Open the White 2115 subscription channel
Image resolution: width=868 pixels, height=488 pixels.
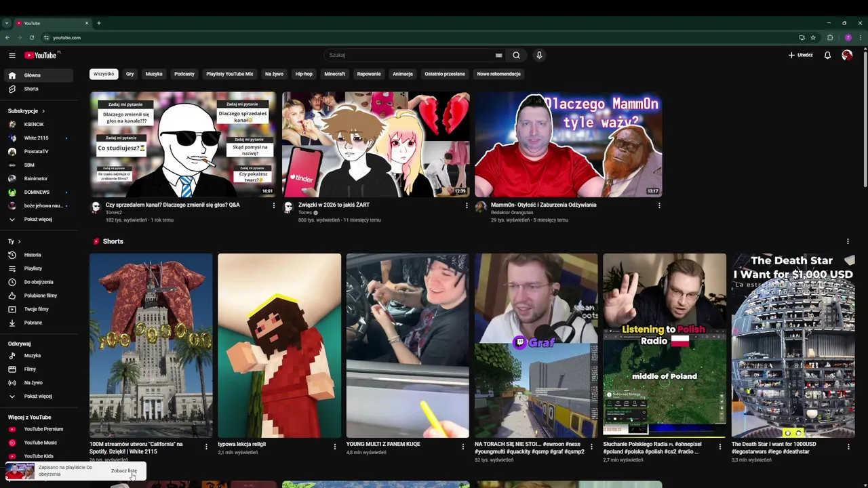(38, 138)
